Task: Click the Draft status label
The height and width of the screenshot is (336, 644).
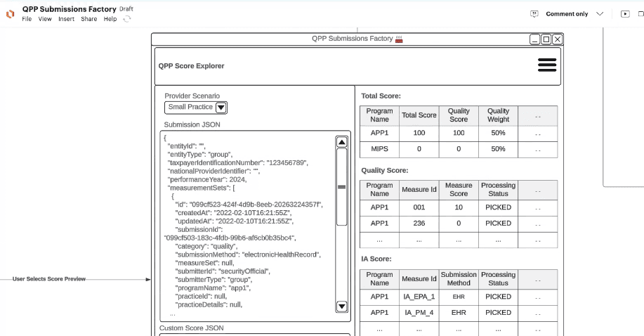Action: click(126, 9)
